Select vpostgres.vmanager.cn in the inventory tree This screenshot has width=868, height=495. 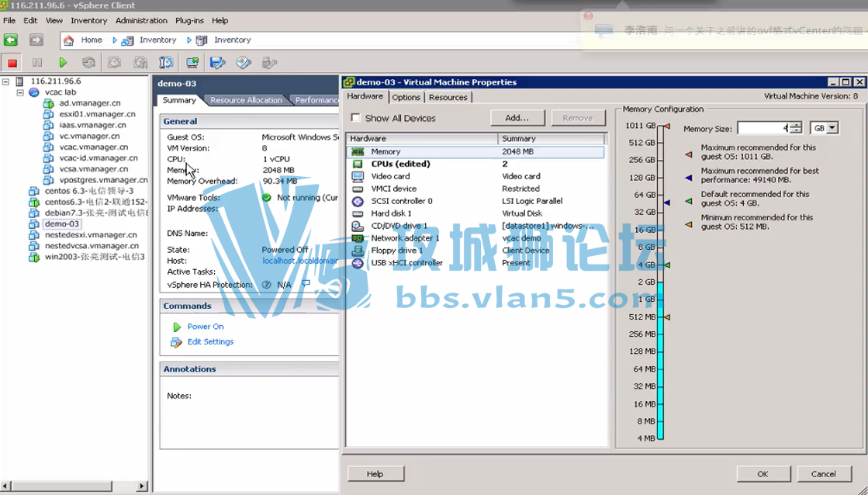103,180
